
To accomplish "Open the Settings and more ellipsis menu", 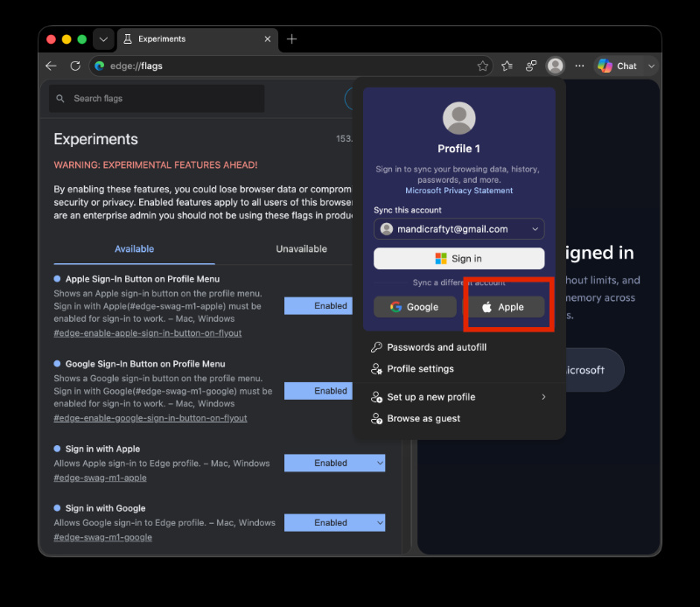I will point(579,66).
